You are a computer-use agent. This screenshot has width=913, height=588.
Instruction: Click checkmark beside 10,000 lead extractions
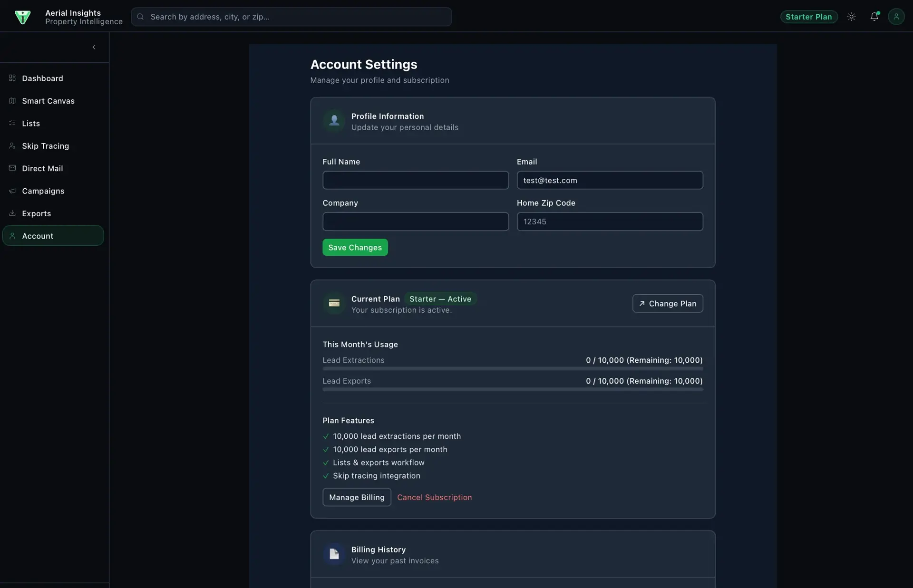click(x=326, y=436)
